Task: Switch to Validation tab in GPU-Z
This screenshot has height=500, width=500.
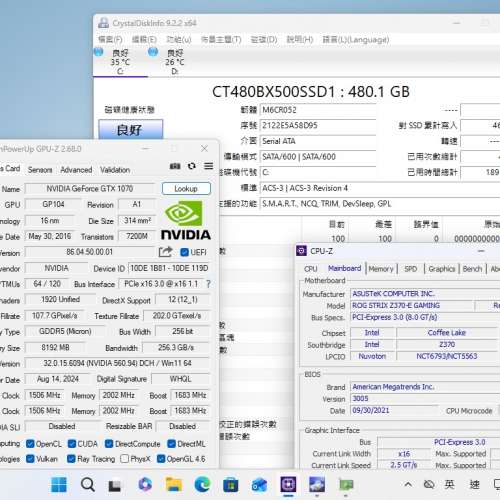Action: click(115, 170)
